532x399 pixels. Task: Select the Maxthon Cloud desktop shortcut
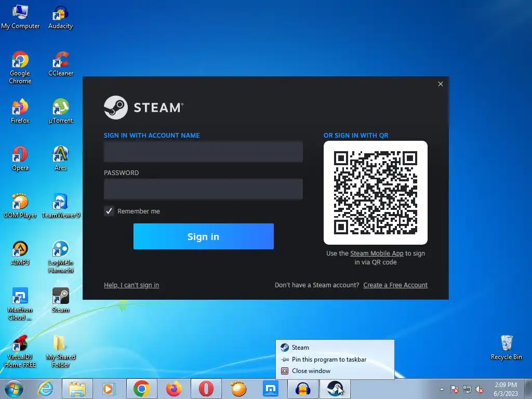[20, 304]
